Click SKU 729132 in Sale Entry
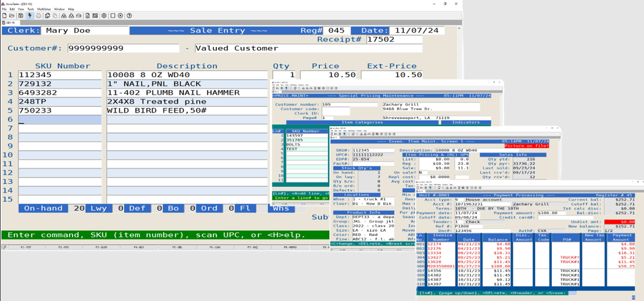The image size is (644, 301). [59, 84]
